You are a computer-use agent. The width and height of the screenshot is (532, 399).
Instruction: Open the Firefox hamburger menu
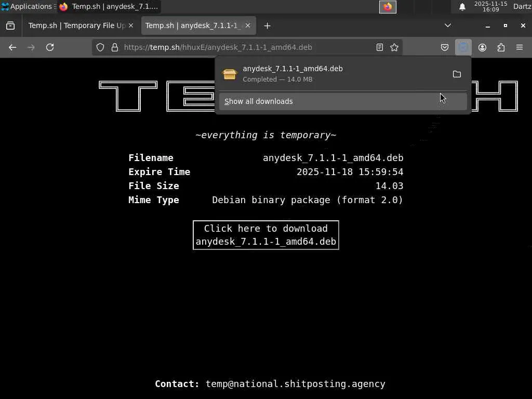[x=520, y=47]
